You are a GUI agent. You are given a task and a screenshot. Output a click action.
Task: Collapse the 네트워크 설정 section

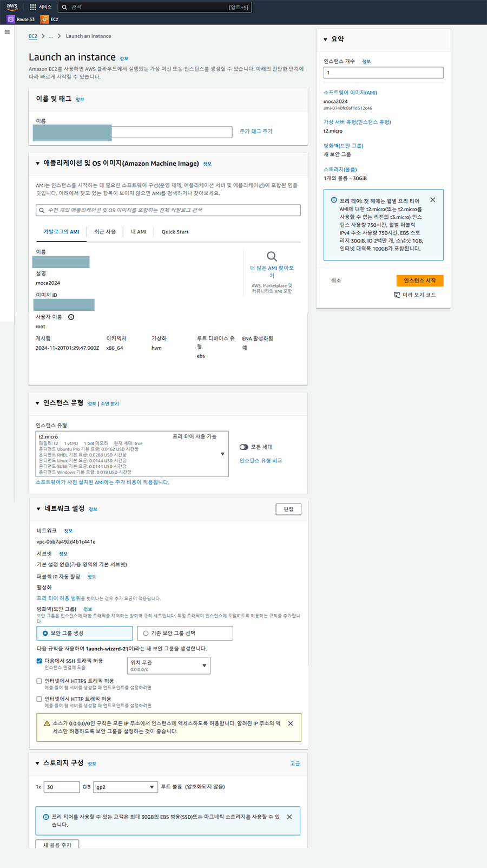click(38, 509)
